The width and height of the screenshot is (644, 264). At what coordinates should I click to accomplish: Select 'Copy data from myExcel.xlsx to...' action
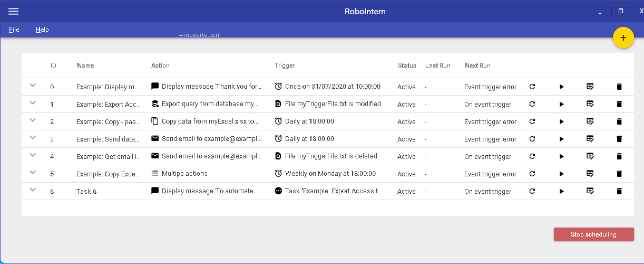click(210, 121)
